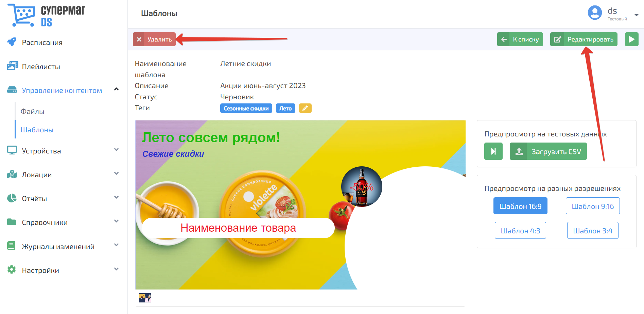Collapse the Управление контентом section

coord(116,89)
